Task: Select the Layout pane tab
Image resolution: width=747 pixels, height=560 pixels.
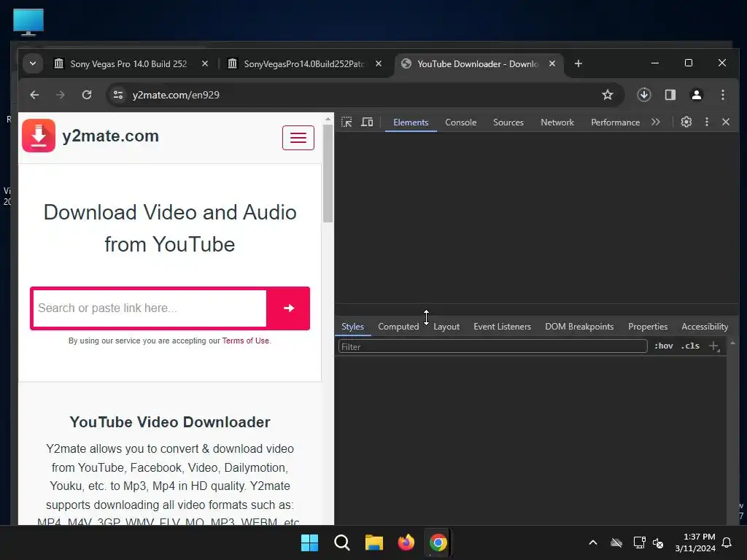Action: [x=446, y=327]
